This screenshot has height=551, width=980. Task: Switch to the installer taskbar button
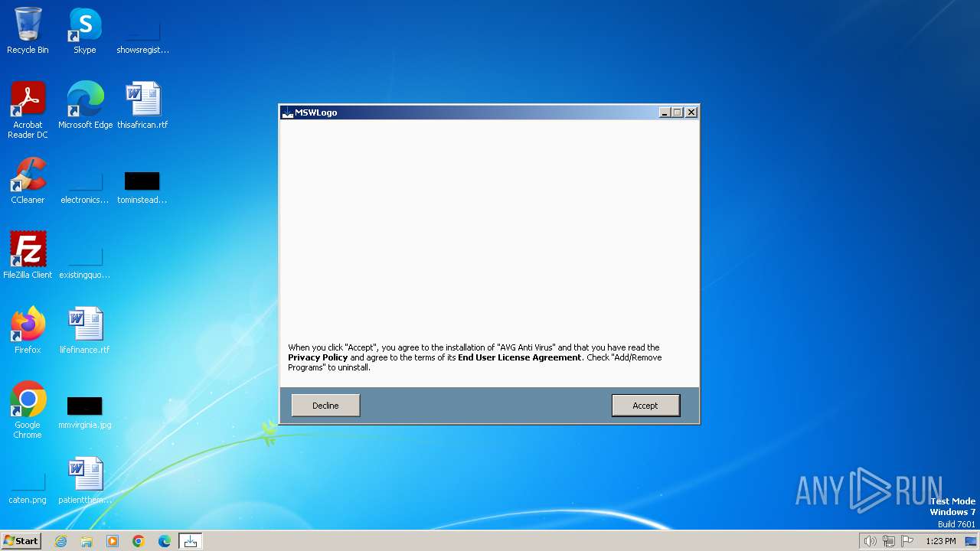[x=191, y=541]
